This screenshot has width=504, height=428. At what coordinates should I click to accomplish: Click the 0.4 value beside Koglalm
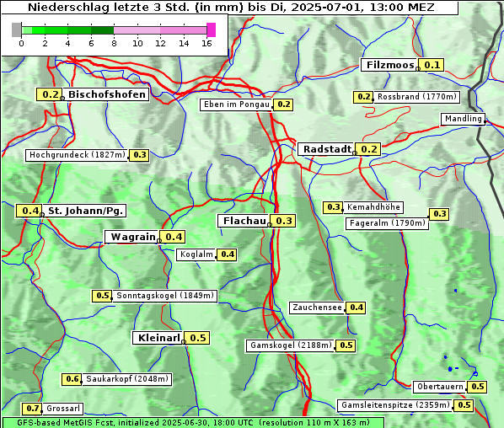coord(227,254)
